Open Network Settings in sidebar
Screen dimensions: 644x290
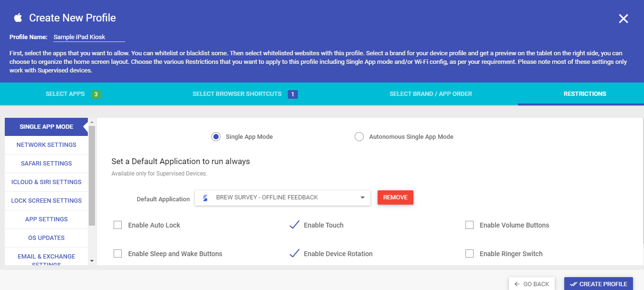[x=46, y=145]
